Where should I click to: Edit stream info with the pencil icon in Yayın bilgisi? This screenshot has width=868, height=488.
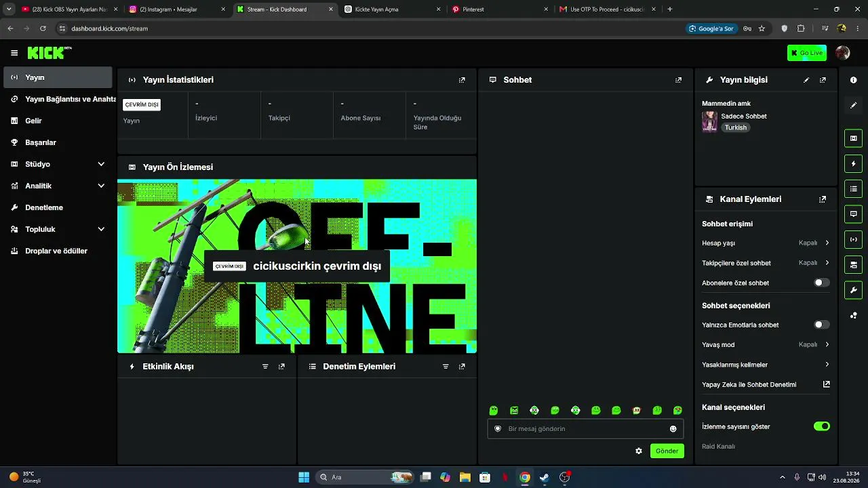806,80
